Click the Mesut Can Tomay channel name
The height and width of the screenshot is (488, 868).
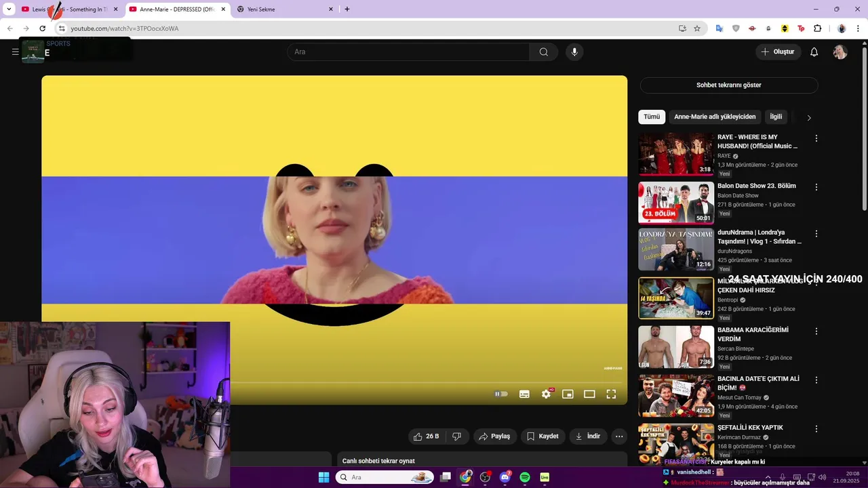pos(739,398)
